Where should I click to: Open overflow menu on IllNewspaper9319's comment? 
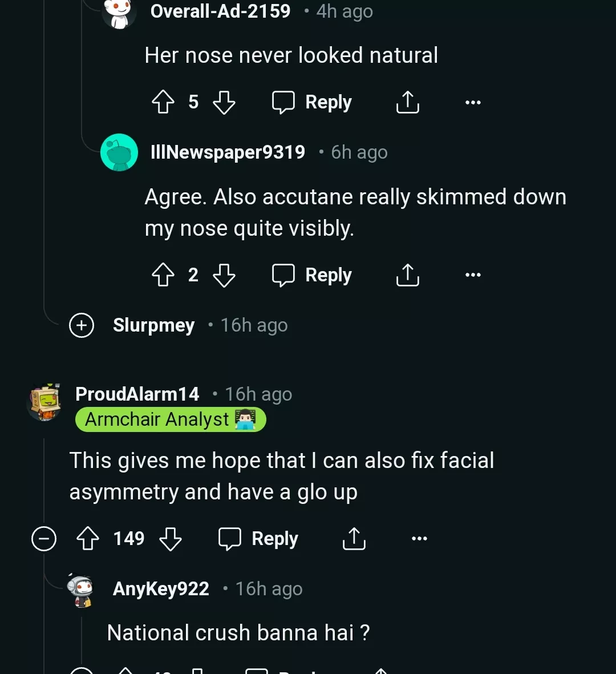click(473, 275)
